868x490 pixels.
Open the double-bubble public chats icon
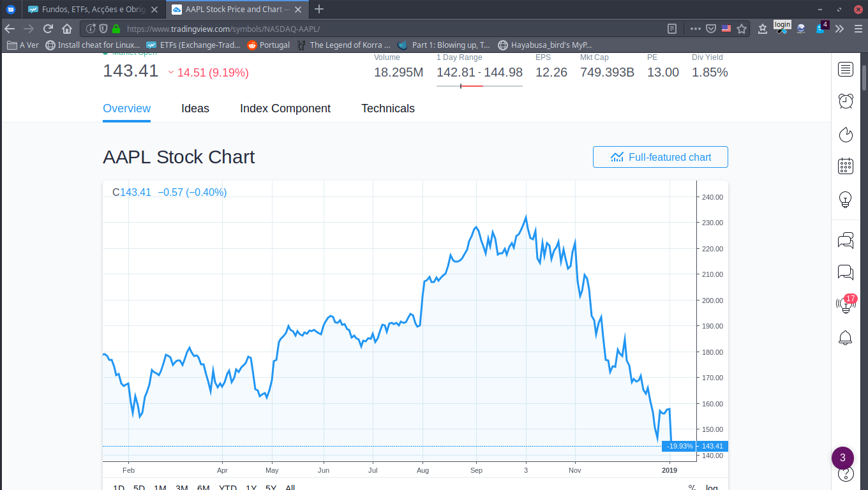point(846,240)
